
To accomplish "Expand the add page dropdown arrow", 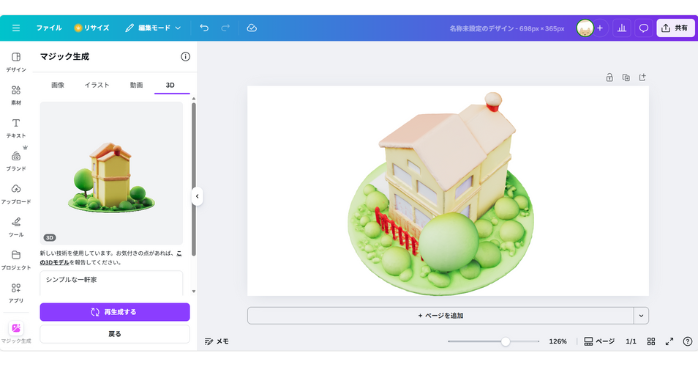I will (x=641, y=316).
